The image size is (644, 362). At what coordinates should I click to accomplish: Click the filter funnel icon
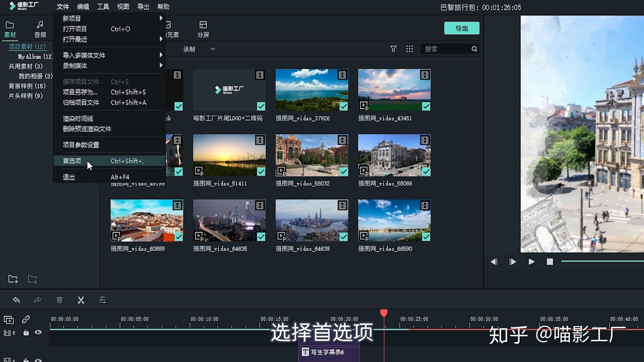tap(393, 49)
